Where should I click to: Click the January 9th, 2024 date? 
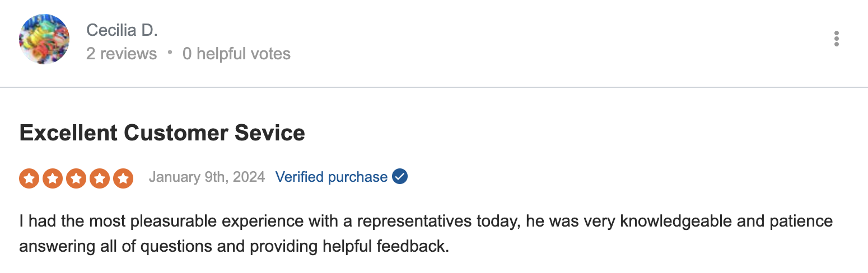[207, 177]
